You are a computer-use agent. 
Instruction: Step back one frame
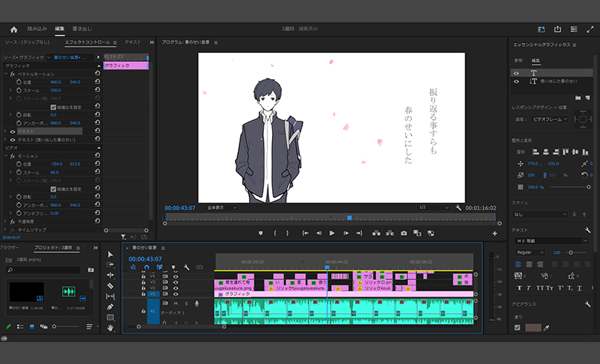tap(318, 233)
